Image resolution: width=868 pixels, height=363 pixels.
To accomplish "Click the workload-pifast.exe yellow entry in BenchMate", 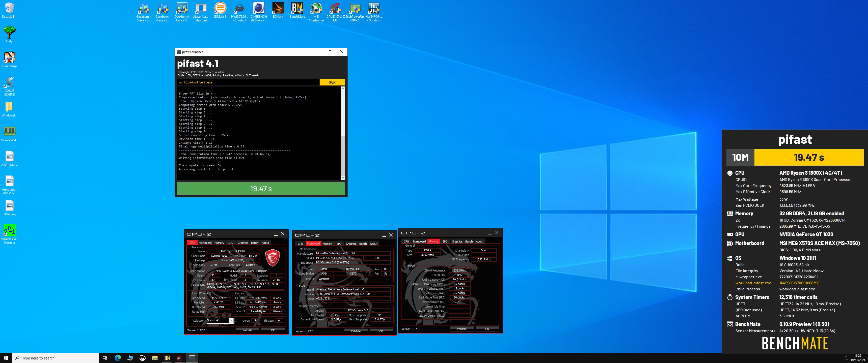I will (753, 283).
